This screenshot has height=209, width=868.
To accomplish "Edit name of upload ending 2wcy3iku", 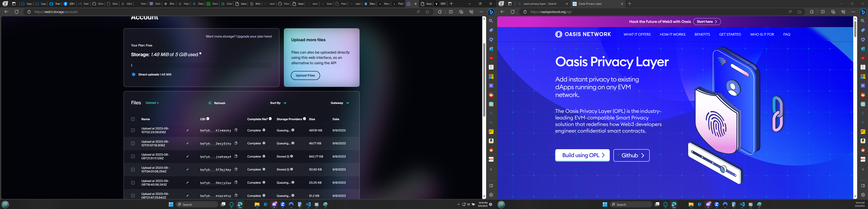I will point(187,143).
